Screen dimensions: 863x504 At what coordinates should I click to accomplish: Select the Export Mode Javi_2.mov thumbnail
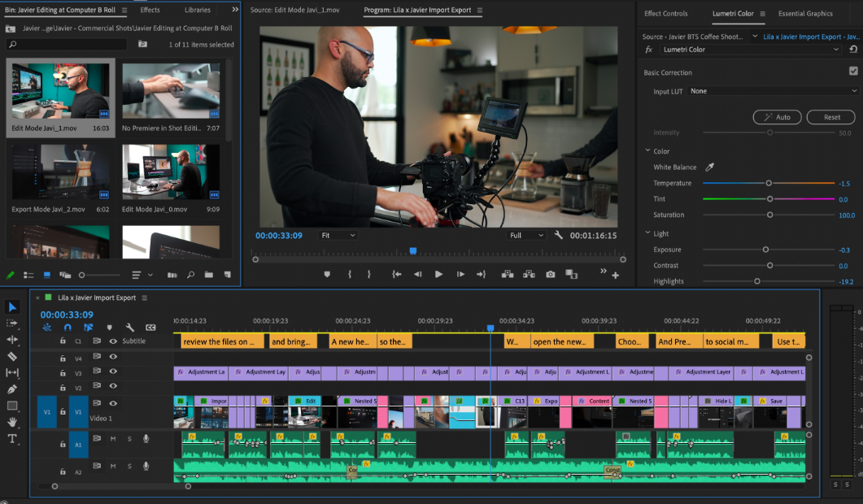click(61, 172)
